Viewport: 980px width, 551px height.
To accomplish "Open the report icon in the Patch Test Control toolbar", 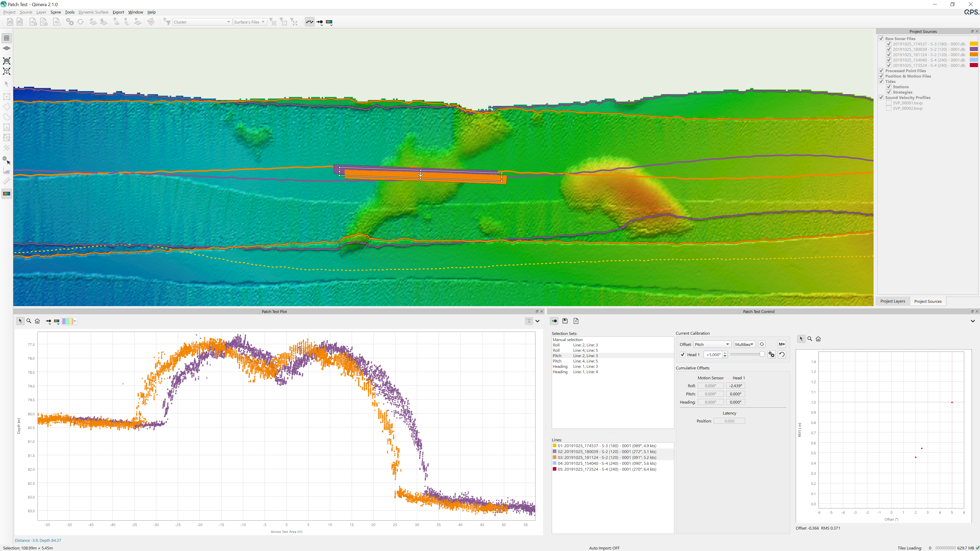I will click(576, 321).
